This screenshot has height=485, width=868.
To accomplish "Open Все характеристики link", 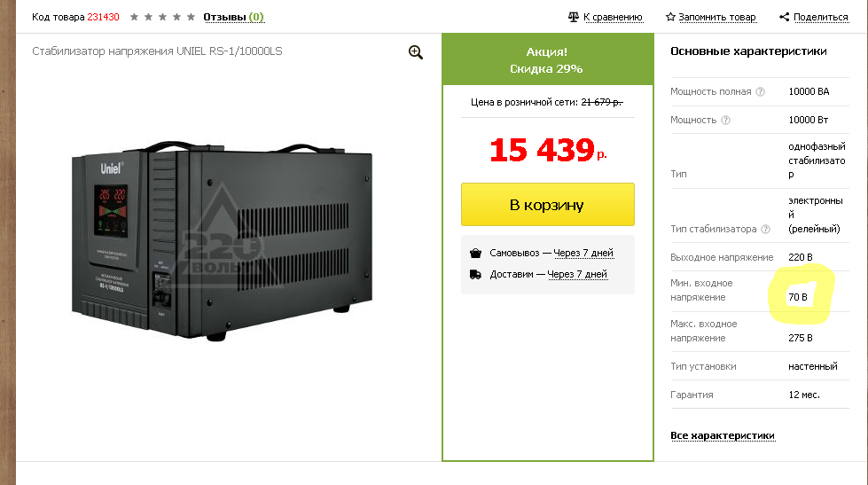I will pyautogui.click(x=723, y=435).
